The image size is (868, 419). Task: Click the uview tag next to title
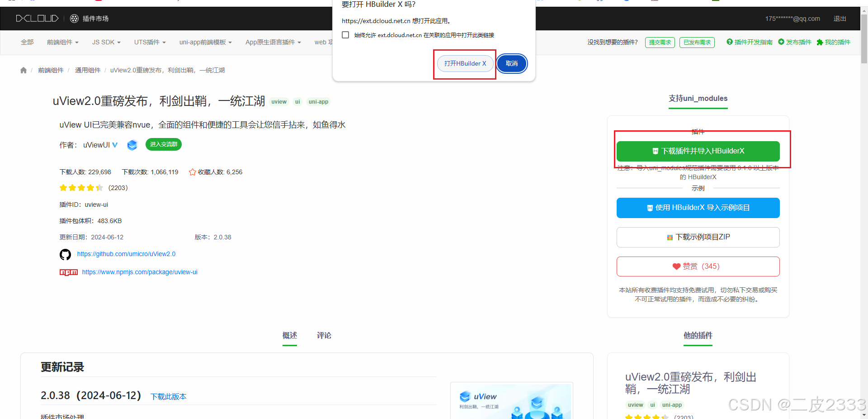tap(279, 102)
